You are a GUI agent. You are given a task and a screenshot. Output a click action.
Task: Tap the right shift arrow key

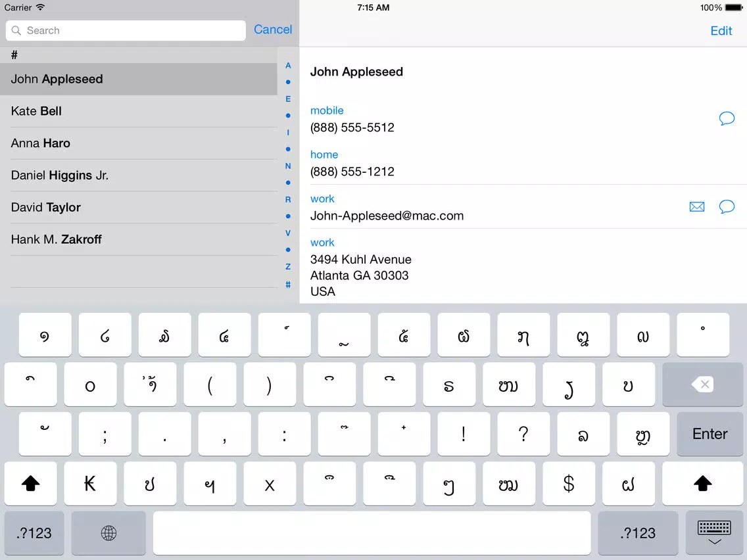(x=702, y=483)
